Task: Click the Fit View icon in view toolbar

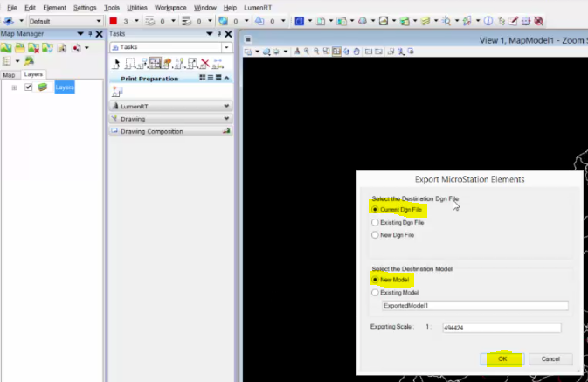Action: 336,52
